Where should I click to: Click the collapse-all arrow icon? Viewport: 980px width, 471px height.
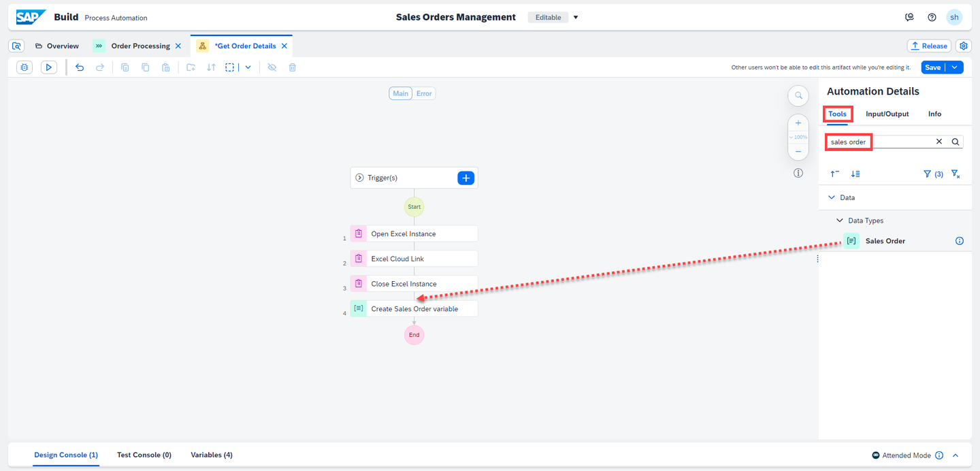(834, 174)
